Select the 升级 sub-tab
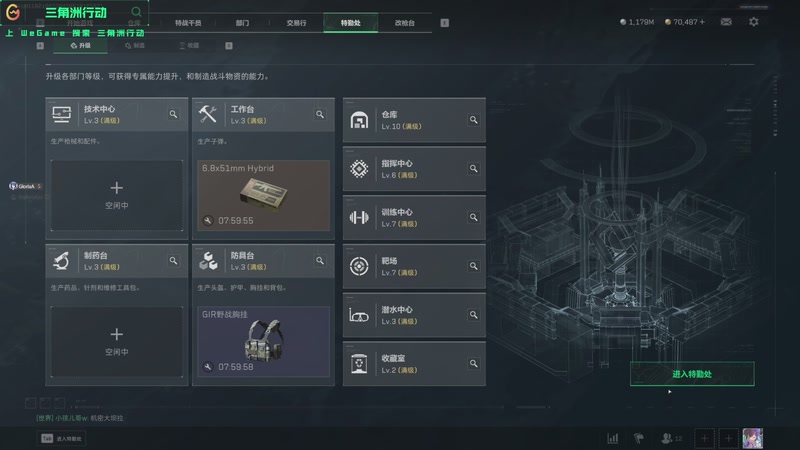The height and width of the screenshot is (450, 800). 81,46
